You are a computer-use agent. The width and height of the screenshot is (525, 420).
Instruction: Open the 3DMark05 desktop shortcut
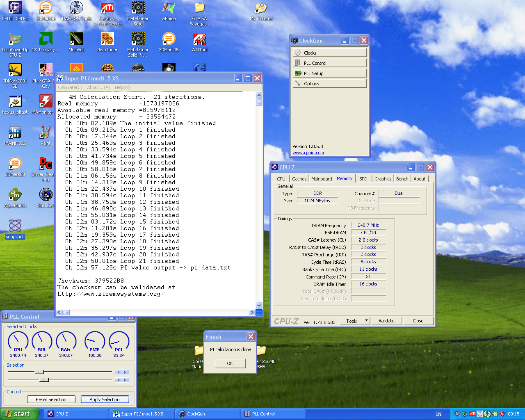coord(169,42)
